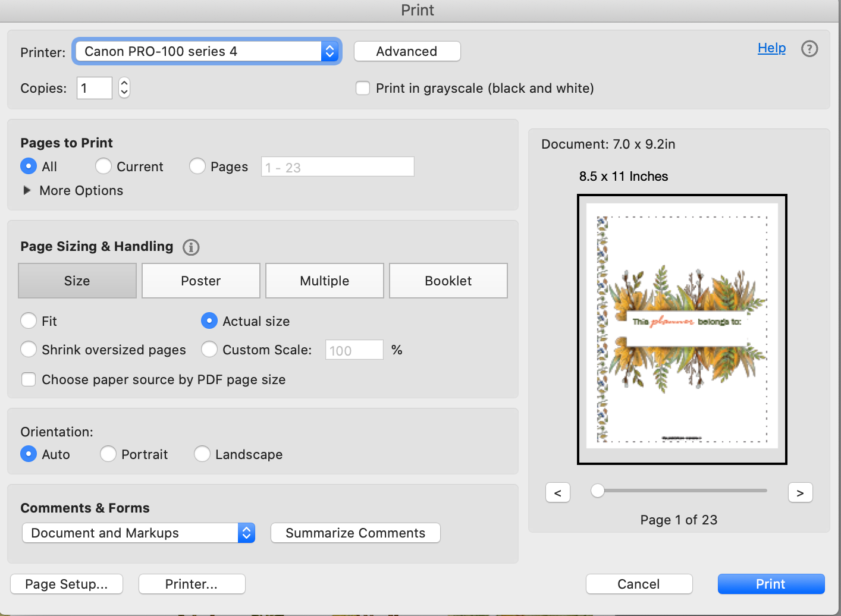Click the Copies stepper arrows
This screenshot has height=616, width=841.
[x=124, y=88]
